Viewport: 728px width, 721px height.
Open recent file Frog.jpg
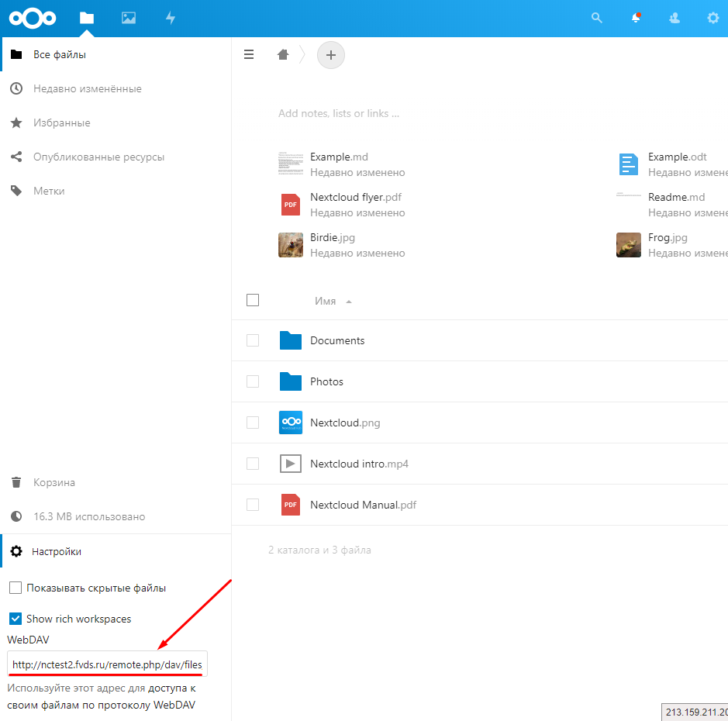pos(672,245)
